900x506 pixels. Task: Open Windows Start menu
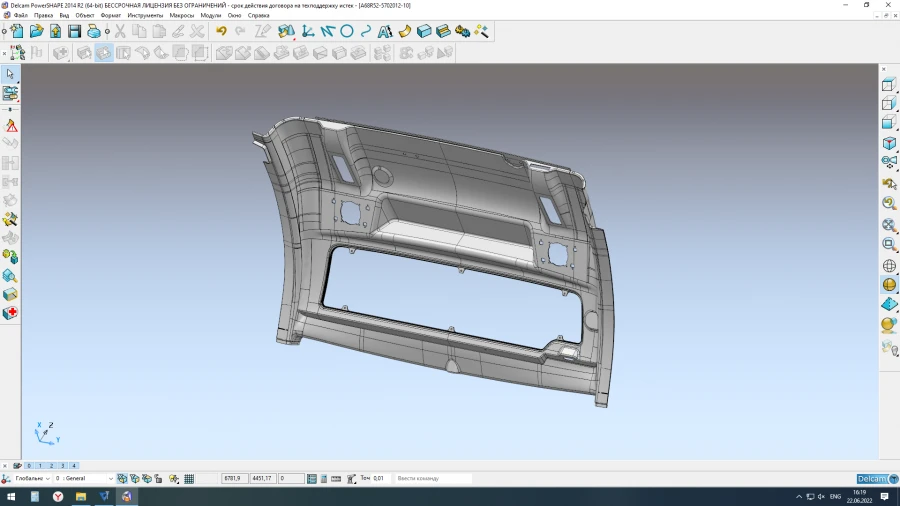click(x=11, y=496)
